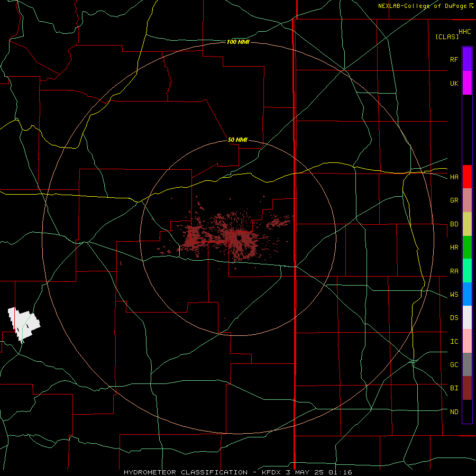Screen dimensions: 476x476
Task: Click the 100 NMI range ring label
Action: [238, 42]
